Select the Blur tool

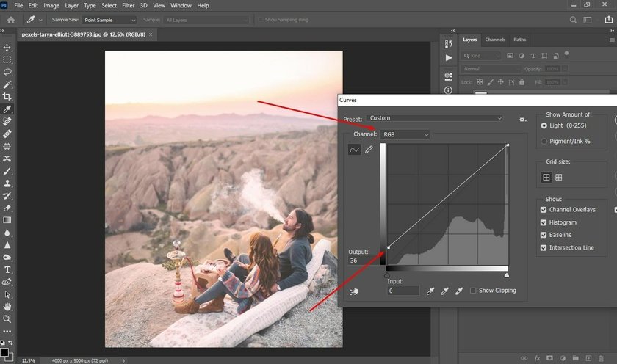[7, 233]
